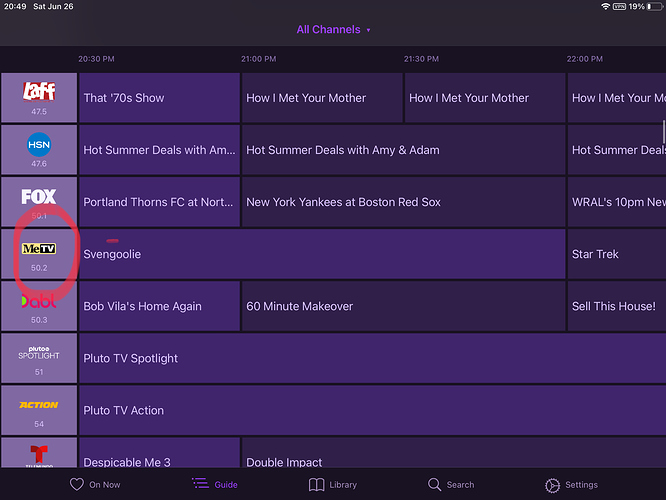Open Svengoolie program details
The height and width of the screenshot is (500, 666).
[x=322, y=254]
